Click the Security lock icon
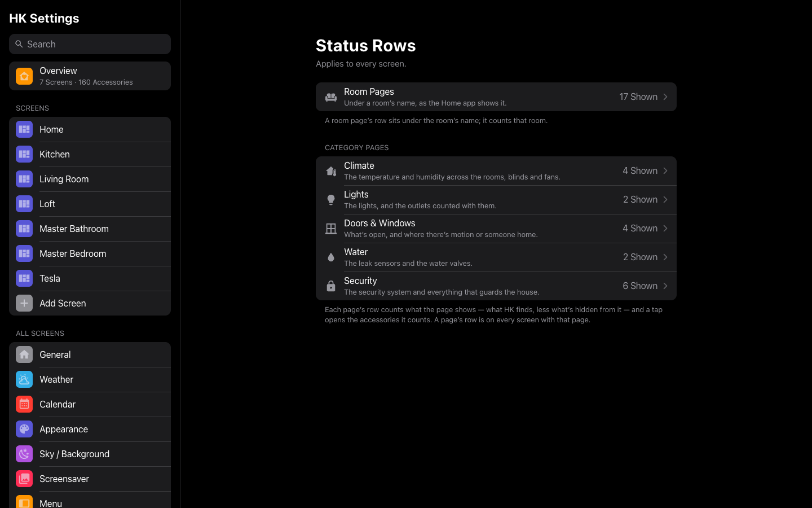The width and height of the screenshot is (812, 508). (x=331, y=286)
